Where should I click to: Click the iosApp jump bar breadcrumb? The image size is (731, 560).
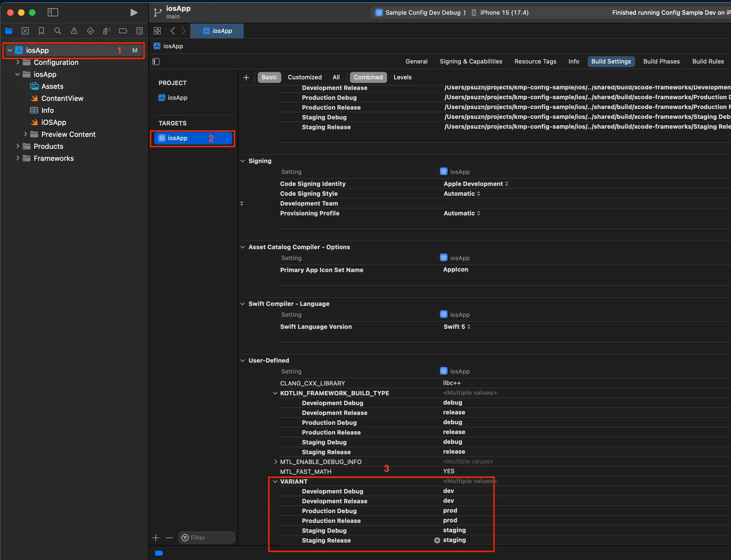(x=169, y=46)
